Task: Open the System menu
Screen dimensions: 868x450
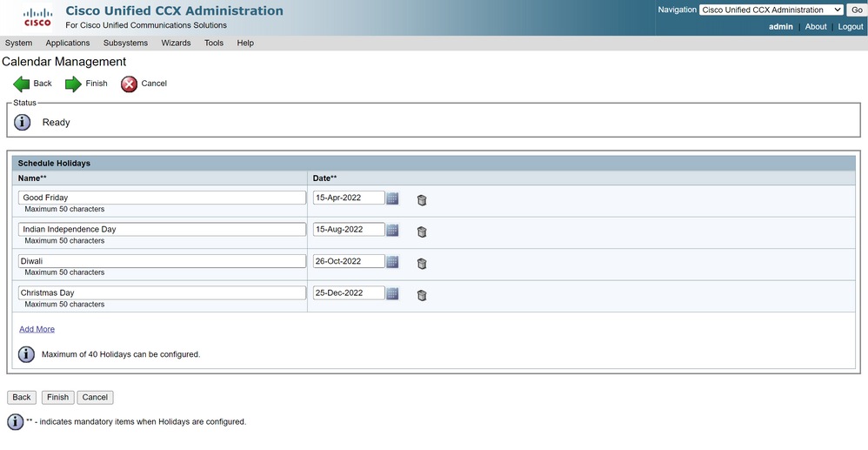Action: [x=18, y=44]
